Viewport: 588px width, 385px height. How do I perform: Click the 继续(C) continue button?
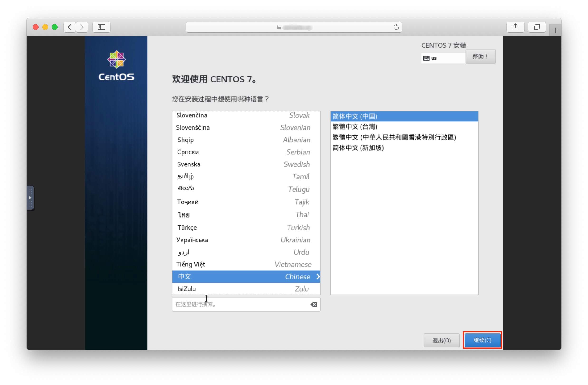[482, 340]
